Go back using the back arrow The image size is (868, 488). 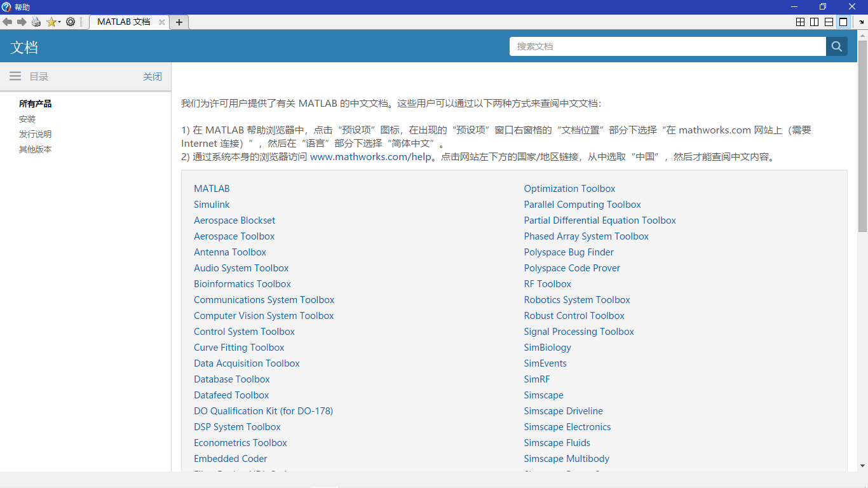point(8,22)
